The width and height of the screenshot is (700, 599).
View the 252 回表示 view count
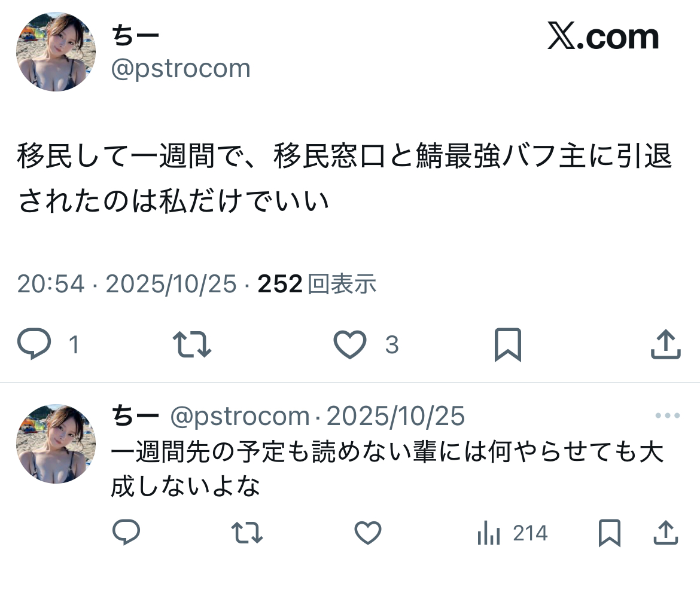tap(317, 284)
